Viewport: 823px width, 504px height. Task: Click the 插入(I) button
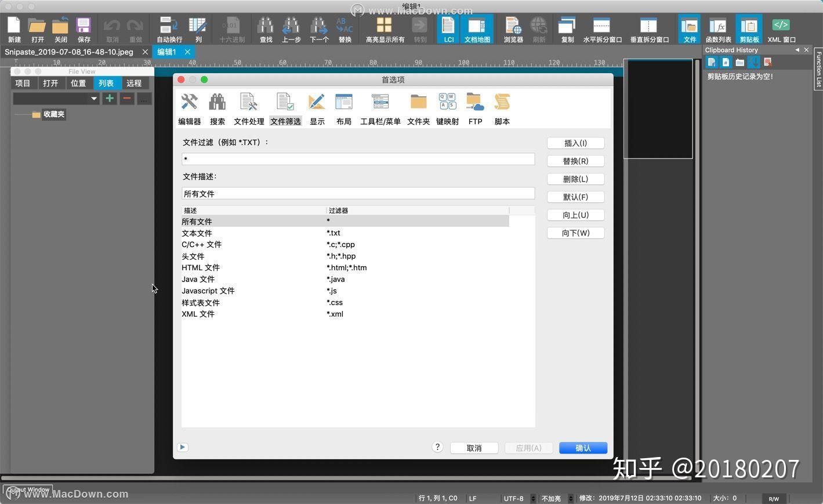[x=575, y=143]
